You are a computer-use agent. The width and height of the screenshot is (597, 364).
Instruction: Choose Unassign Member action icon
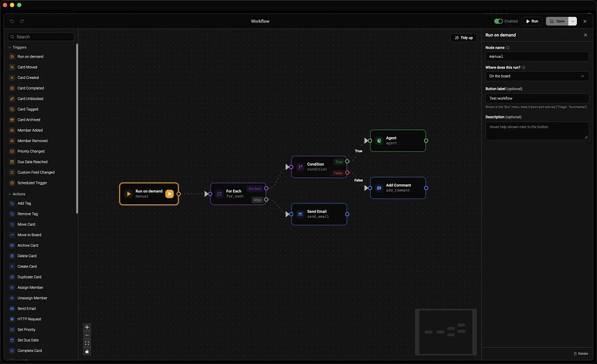point(12,298)
